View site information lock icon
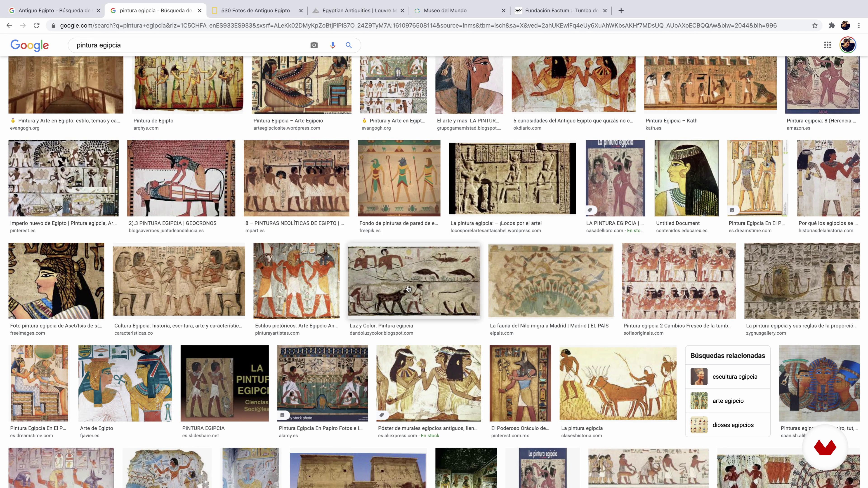The height and width of the screenshot is (488, 868). [53, 26]
